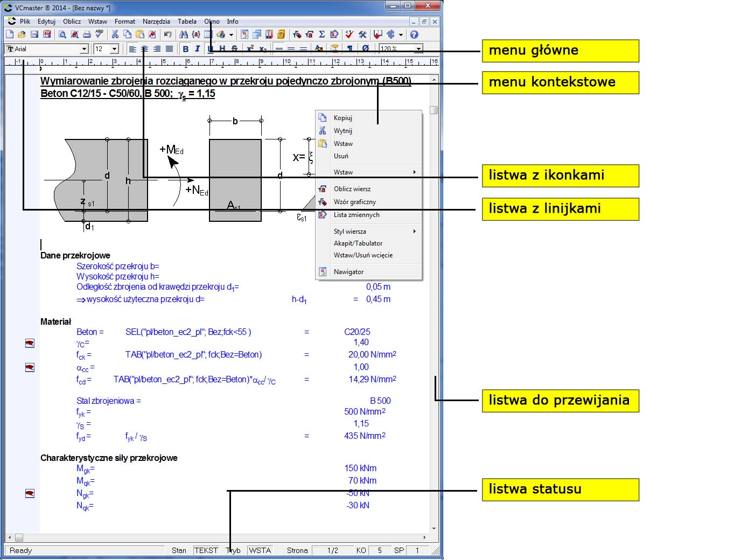Click the Print icon in toolbar

[x=87, y=34]
